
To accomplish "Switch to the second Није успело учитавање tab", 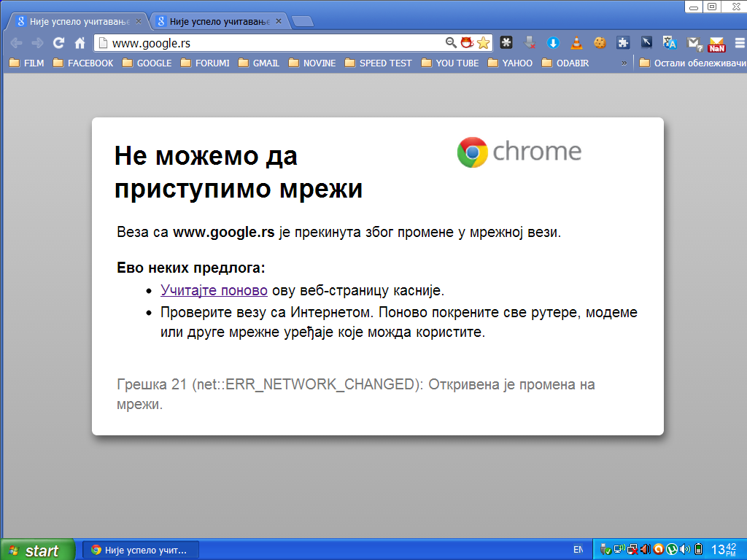I will pos(219,21).
